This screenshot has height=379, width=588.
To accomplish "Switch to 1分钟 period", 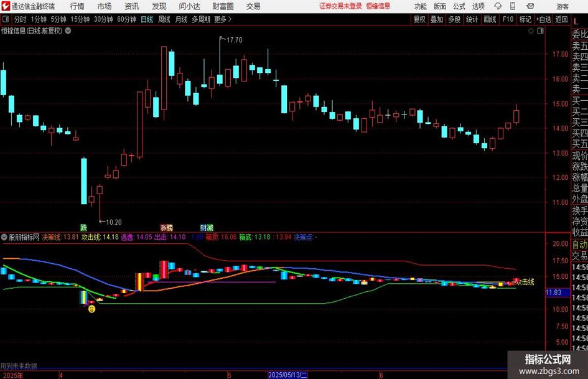I will tap(39, 19).
